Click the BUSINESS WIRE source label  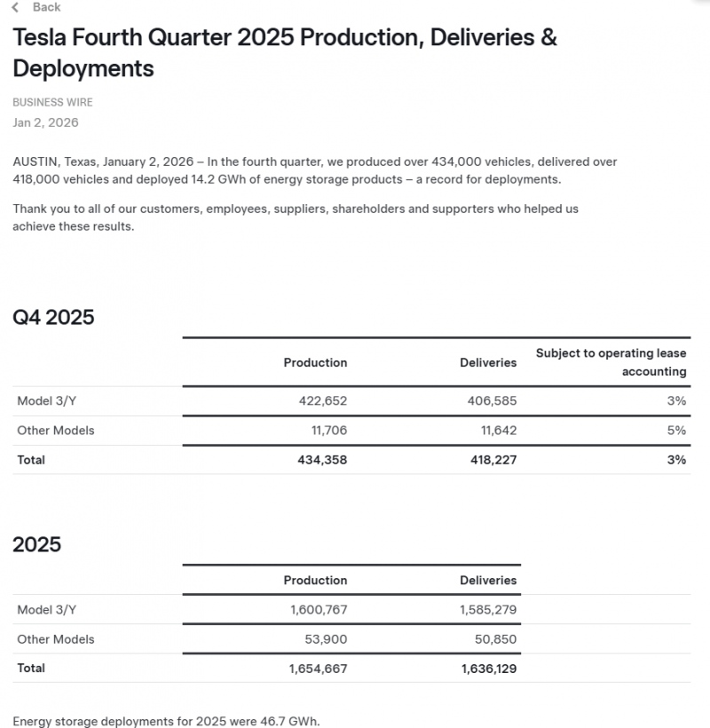[x=52, y=102]
